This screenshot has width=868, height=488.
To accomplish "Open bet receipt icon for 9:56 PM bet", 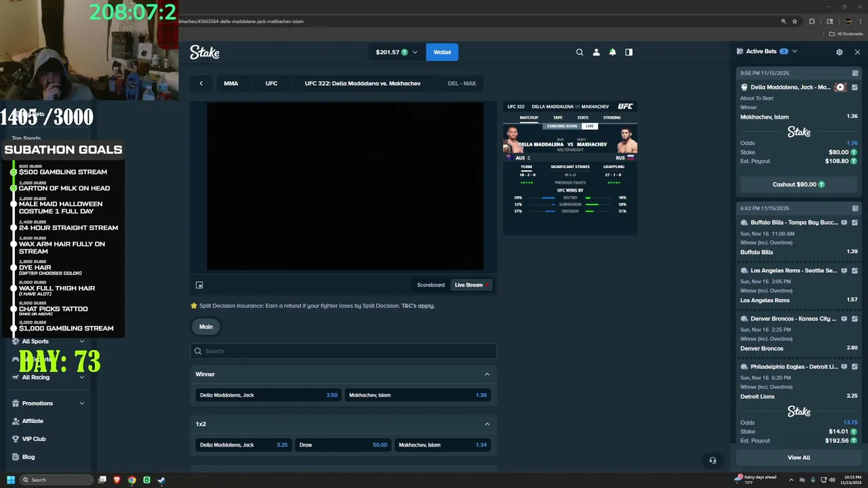I will tap(855, 73).
